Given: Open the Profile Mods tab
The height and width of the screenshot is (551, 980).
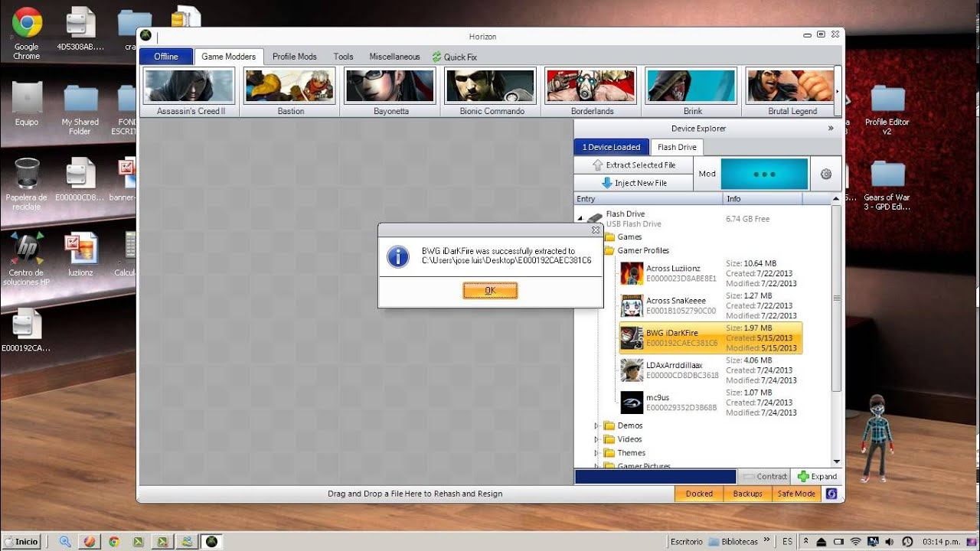Looking at the screenshot, I should [x=295, y=57].
